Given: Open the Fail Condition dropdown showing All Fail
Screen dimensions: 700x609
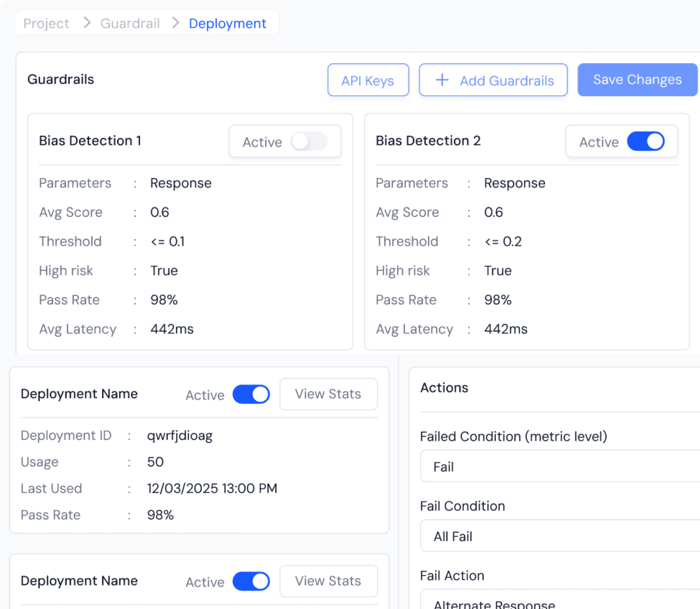Looking at the screenshot, I should (560, 536).
